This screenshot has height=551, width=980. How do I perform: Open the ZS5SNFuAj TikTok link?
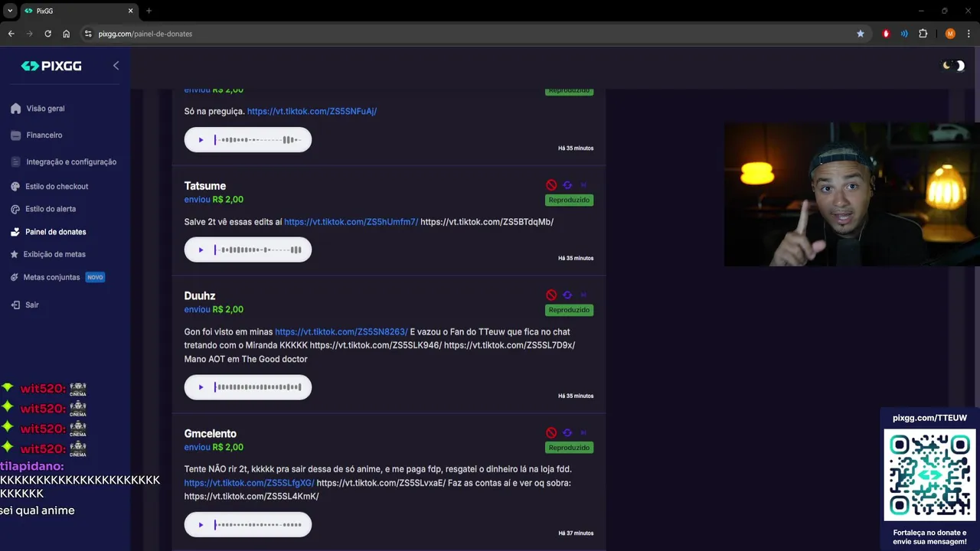click(312, 111)
